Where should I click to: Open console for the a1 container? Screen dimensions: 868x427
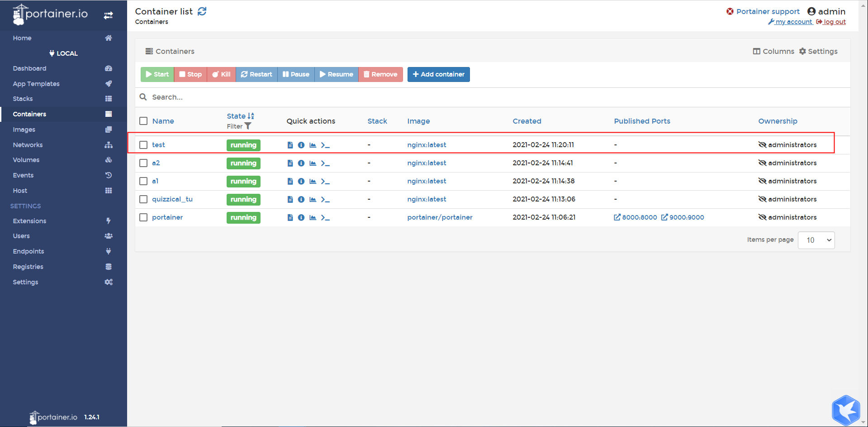325,181
